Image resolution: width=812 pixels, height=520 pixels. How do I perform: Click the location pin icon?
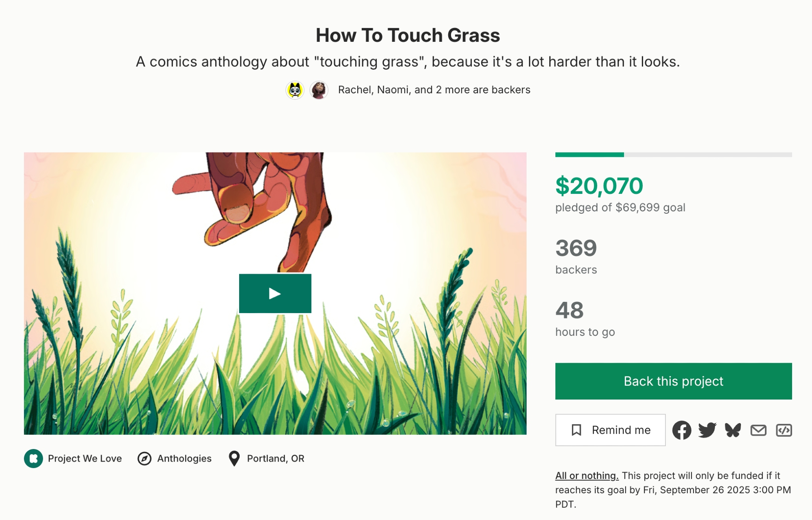(234, 458)
